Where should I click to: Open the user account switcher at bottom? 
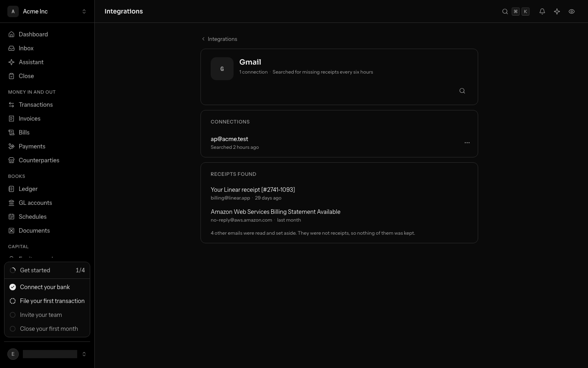(47, 354)
